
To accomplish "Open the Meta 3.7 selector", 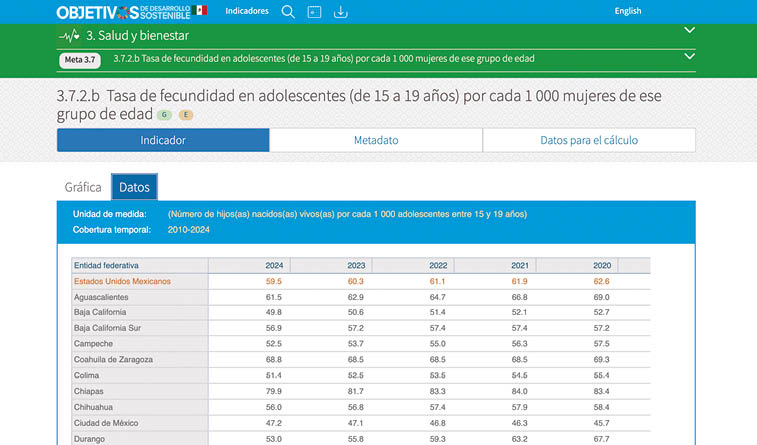I will (x=80, y=60).
